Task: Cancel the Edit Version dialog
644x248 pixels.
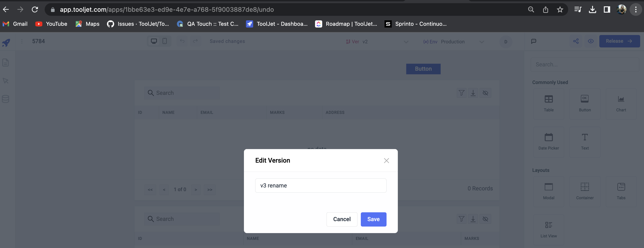Action: pos(341,219)
